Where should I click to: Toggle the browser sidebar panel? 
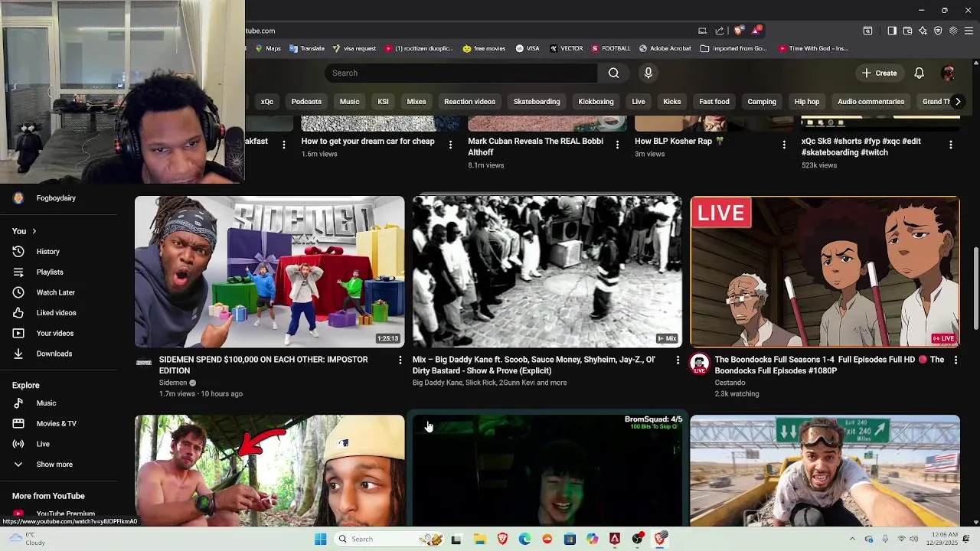tap(892, 31)
